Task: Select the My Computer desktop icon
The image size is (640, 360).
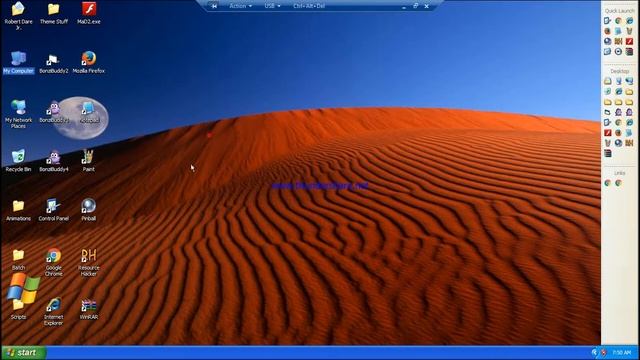Action: (x=18, y=62)
